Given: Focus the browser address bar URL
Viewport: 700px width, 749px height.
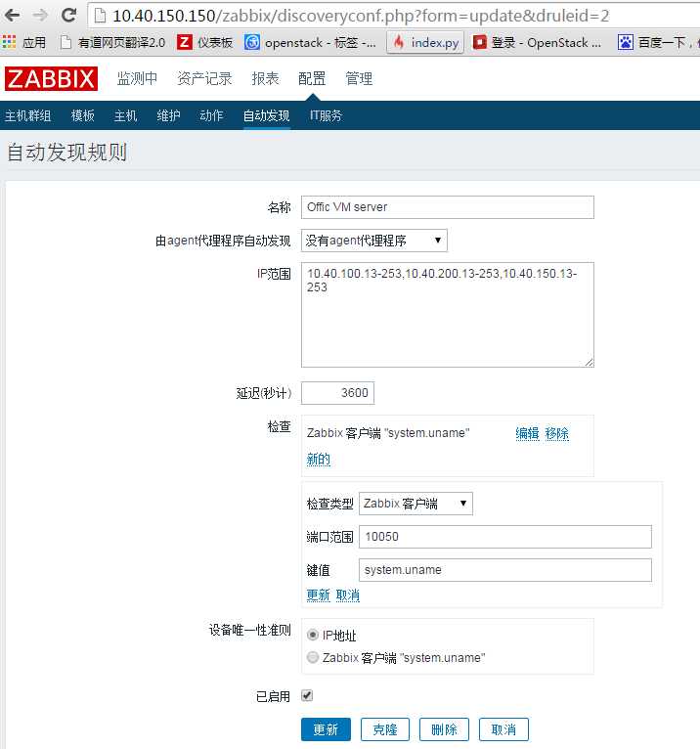Looking at the screenshot, I should [x=361, y=16].
